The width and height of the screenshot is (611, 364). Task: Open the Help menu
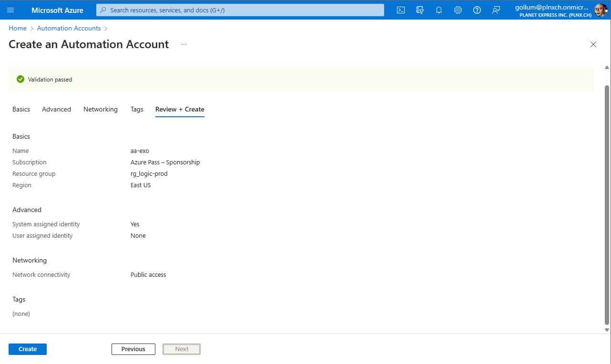477,10
